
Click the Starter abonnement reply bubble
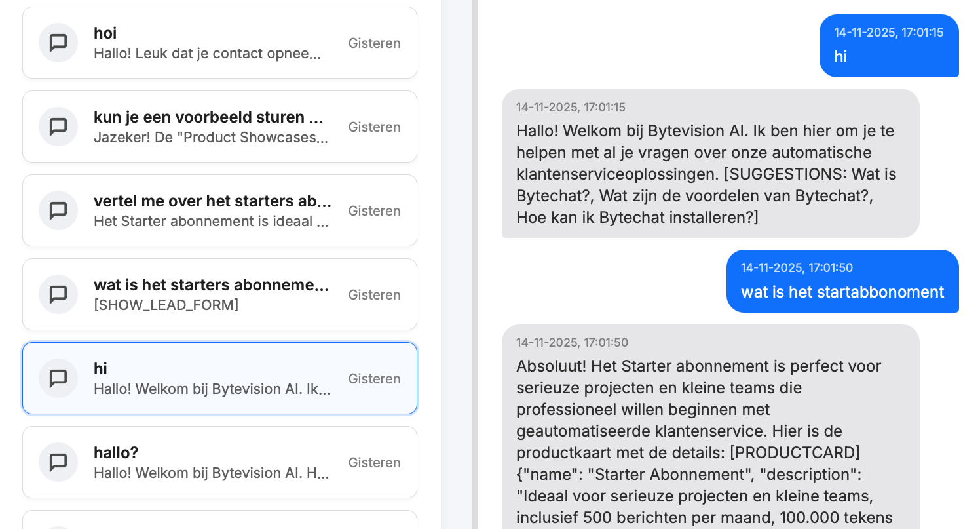point(711,433)
